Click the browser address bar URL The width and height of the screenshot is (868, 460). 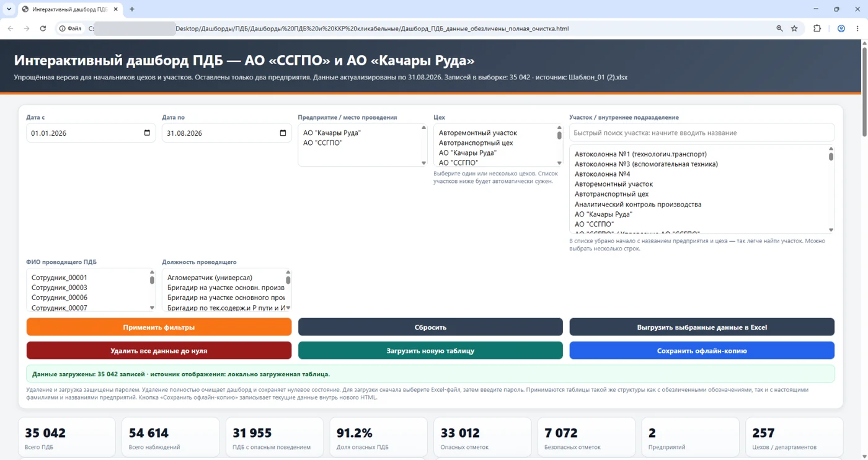tap(372, 29)
